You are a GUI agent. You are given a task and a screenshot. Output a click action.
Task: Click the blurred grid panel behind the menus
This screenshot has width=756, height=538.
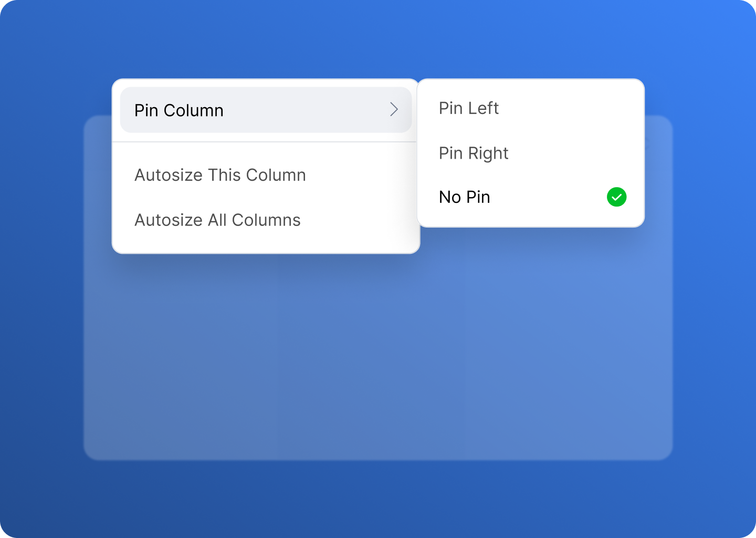(x=378, y=357)
